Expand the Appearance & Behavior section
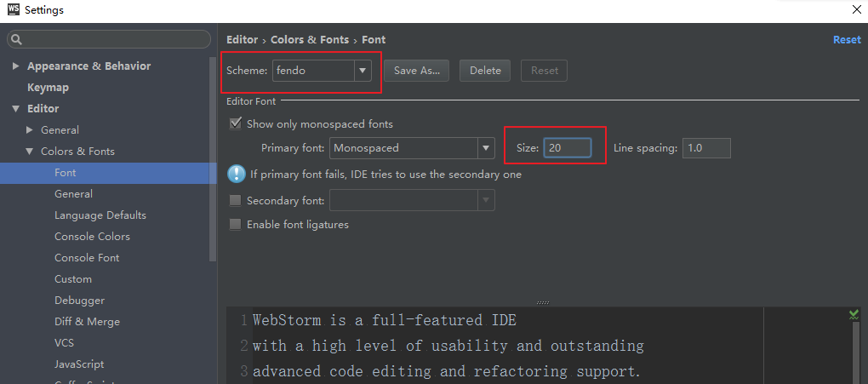This screenshot has width=868, height=384. [x=16, y=66]
